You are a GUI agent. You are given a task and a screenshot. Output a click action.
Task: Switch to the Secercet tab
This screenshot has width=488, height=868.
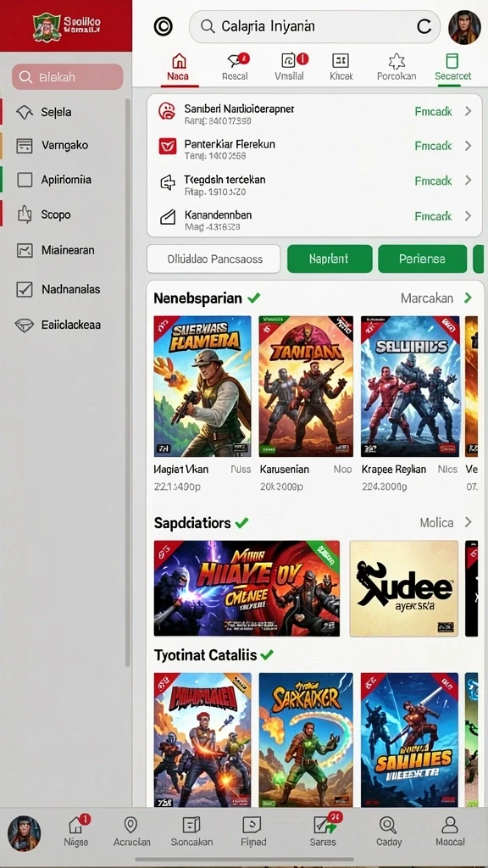[x=452, y=68]
